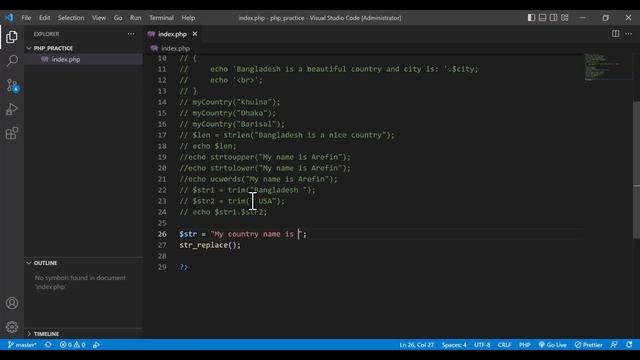Open the Run menu
640x360 pixels.
[136, 18]
